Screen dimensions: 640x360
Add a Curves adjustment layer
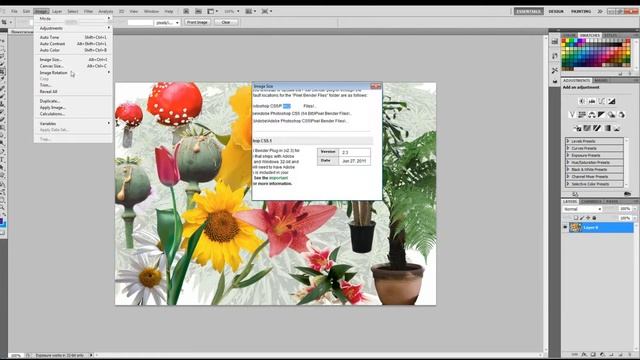[602, 101]
